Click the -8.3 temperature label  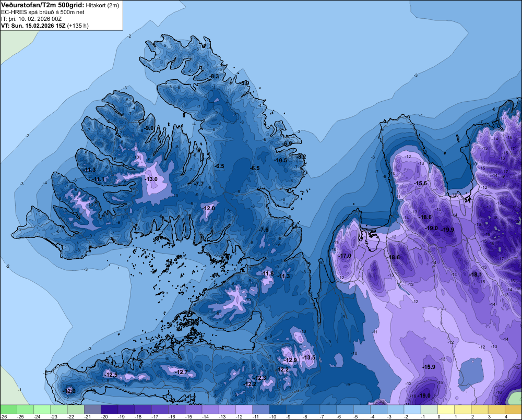213,77
